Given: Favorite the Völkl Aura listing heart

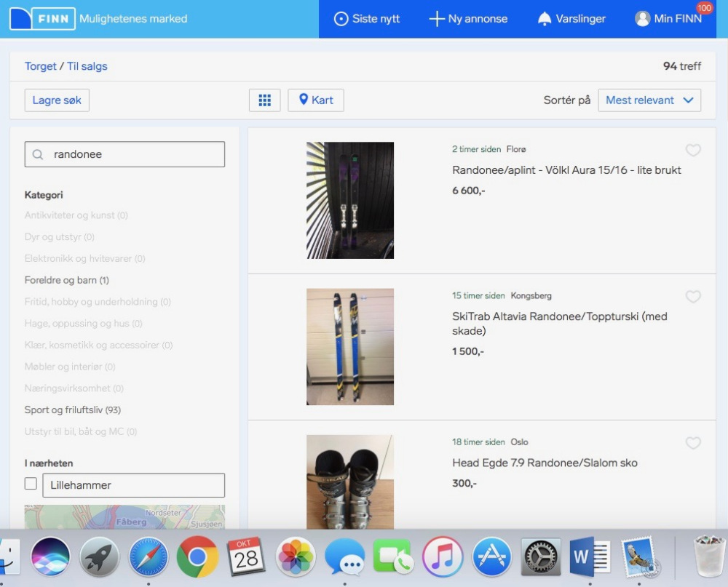Looking at the screenshot, I should 693,150.
